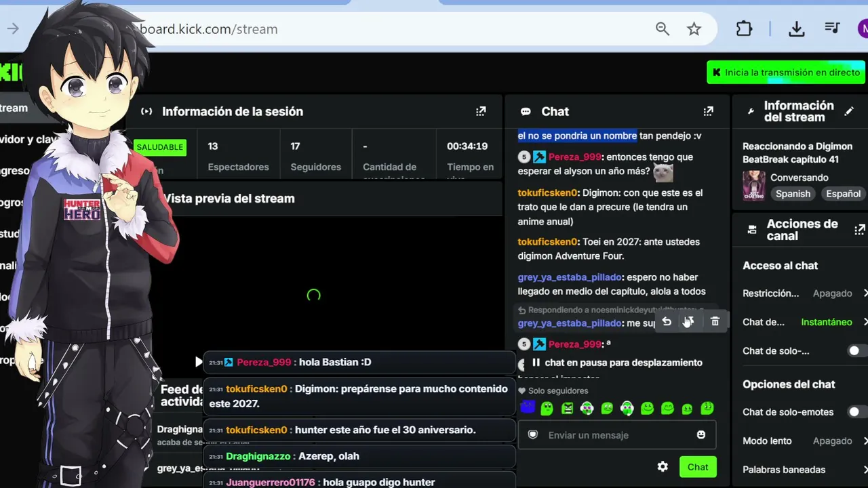
Task: Click the 'Palabras baneadas' label
Action: pyautogui.click(x=784, y=469)
